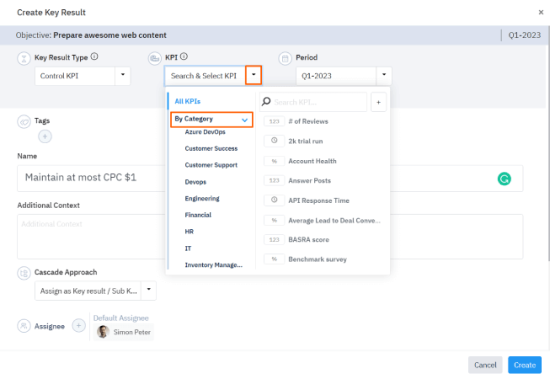Select the Azure DevOps category

tap(205, 132)
